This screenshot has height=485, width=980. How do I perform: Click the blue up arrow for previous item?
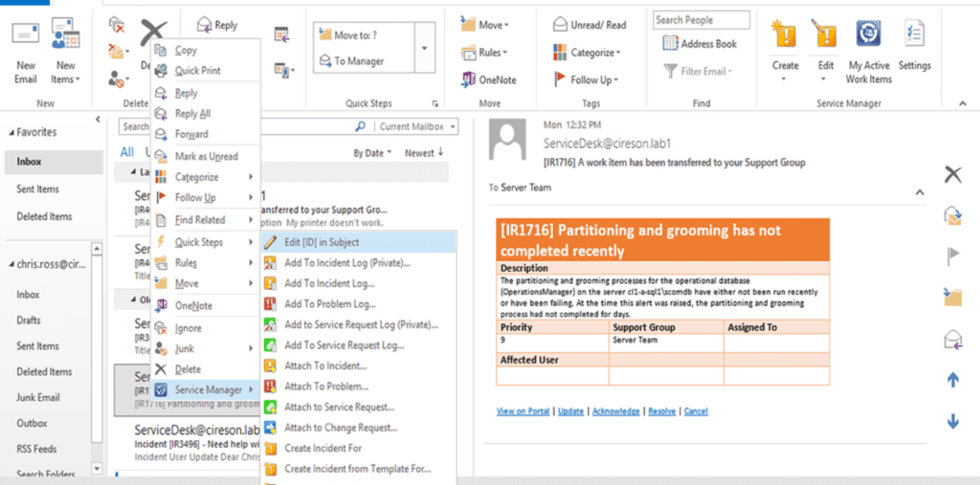(953, 380)
